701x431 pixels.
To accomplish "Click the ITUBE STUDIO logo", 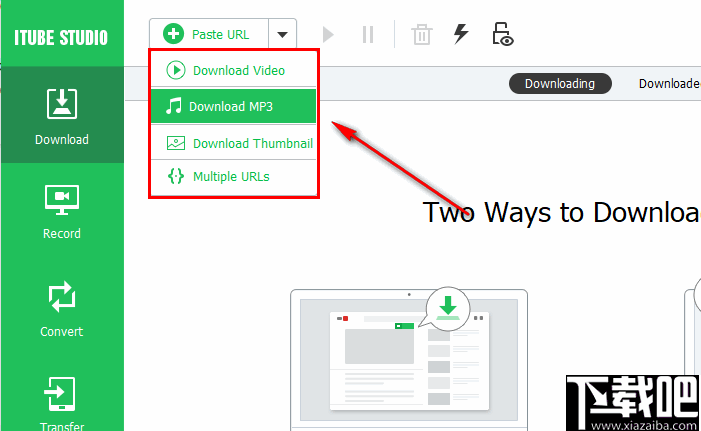I will click(x=61, y=38).
